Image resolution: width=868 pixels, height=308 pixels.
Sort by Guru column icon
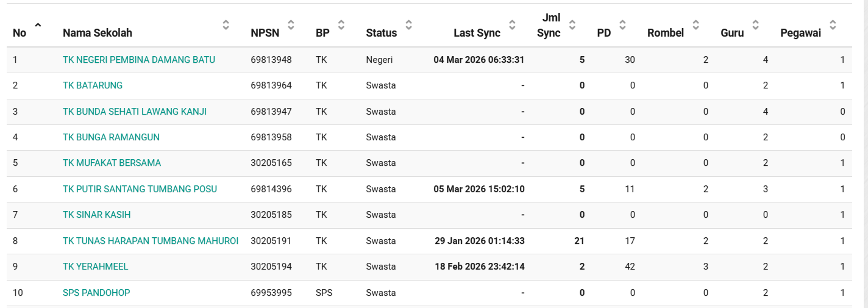click(755, 25)
